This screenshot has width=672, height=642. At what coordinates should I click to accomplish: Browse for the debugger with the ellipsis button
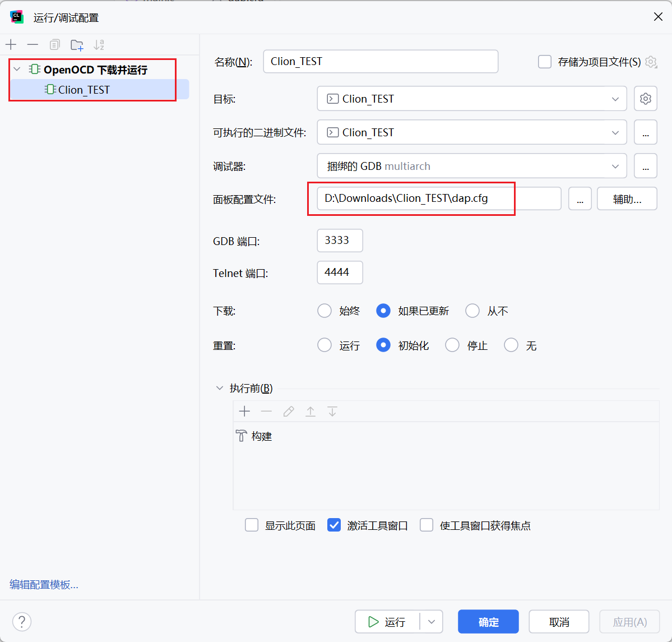(646, 166)
